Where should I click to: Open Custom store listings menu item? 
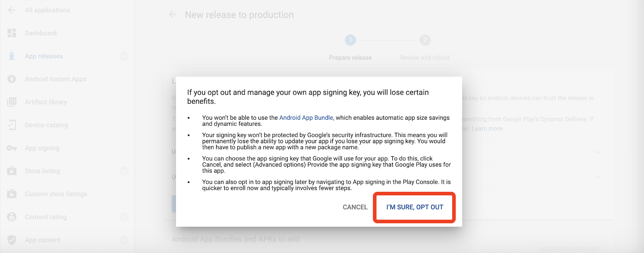(56, 194)
